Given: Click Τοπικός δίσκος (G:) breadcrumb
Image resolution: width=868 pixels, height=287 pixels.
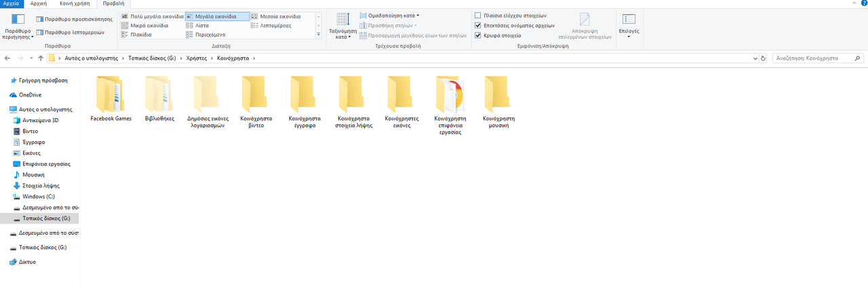Looking at the screenshot, I should [x=152, y=58].
